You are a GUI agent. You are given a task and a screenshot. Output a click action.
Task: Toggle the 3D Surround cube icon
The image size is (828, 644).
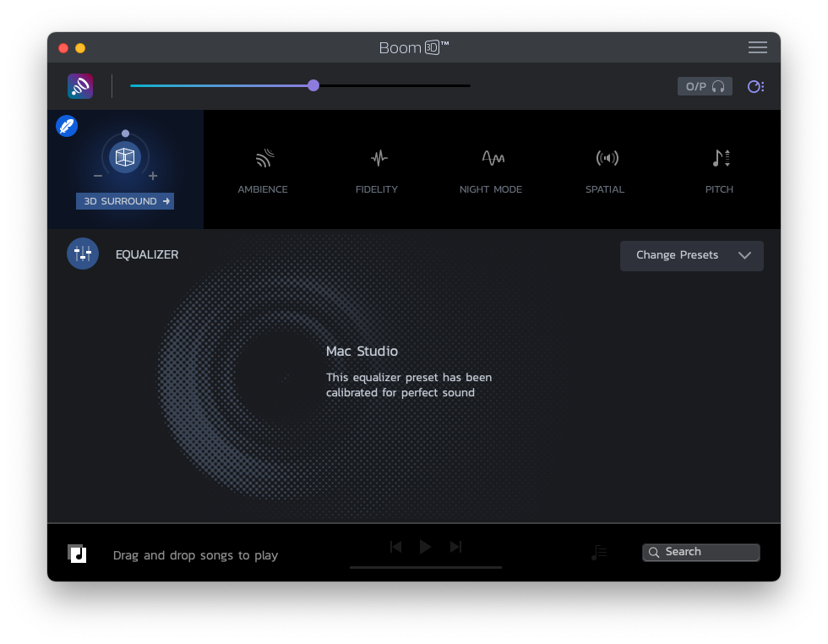125,157
